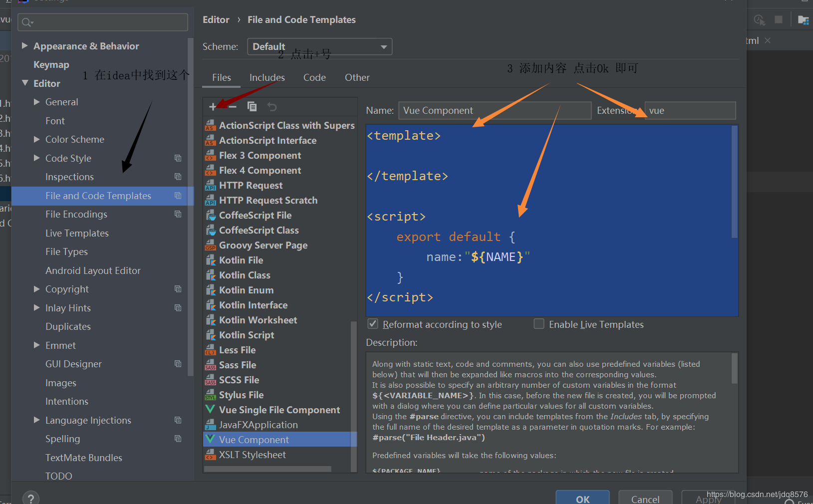813x504 pixels.
Task: Open the File Types settings
Action: click(x=66, y=252)
